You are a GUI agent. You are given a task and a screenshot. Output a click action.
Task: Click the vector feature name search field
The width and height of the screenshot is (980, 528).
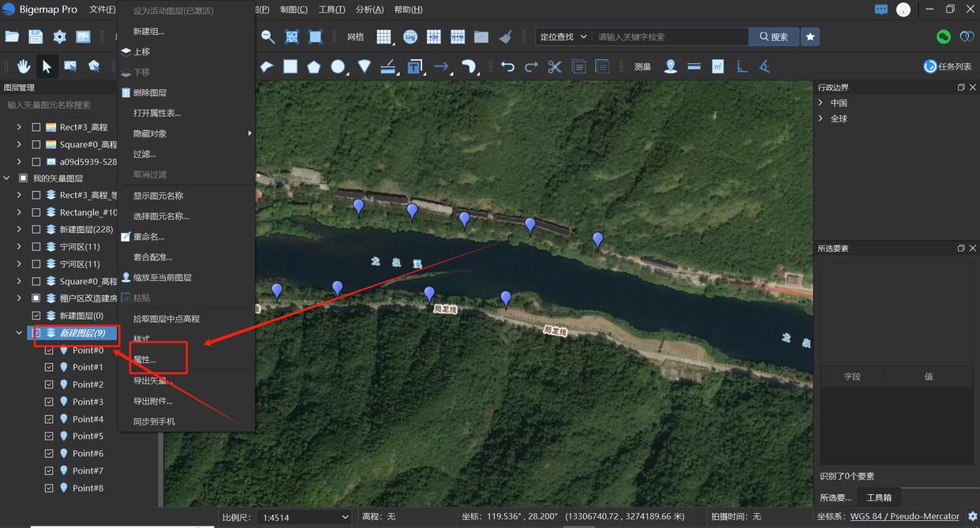59,105
